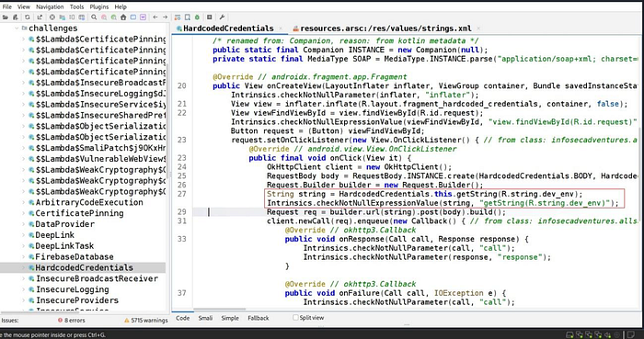Image resolution: width=644 pixels, height=339 pixels.
Task: Expand the ArbitraryCodeExecution class node
Action: pos(23,202)
